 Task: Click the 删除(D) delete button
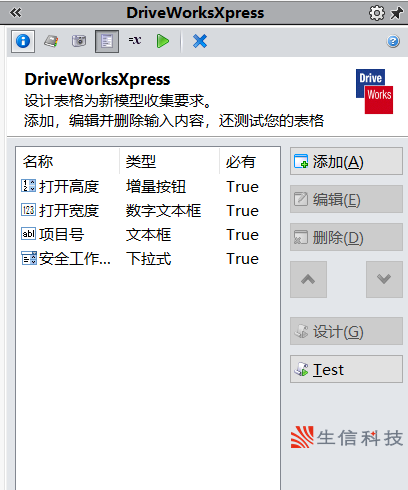346,237
